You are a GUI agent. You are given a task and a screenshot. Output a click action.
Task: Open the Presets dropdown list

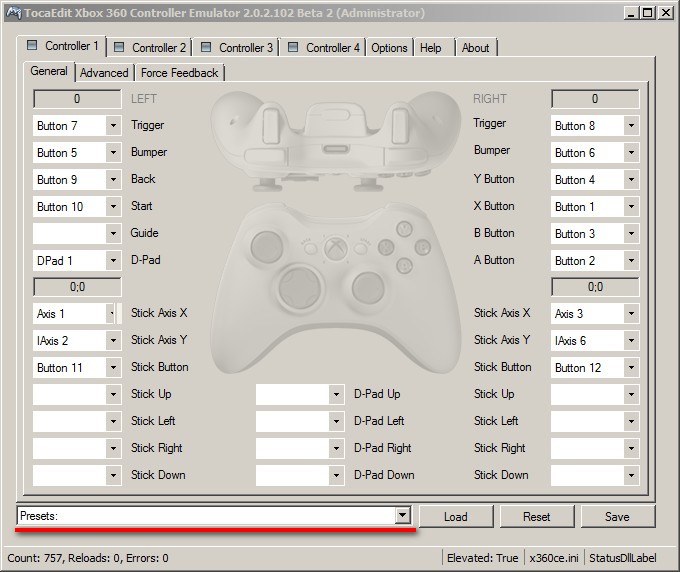402,516
